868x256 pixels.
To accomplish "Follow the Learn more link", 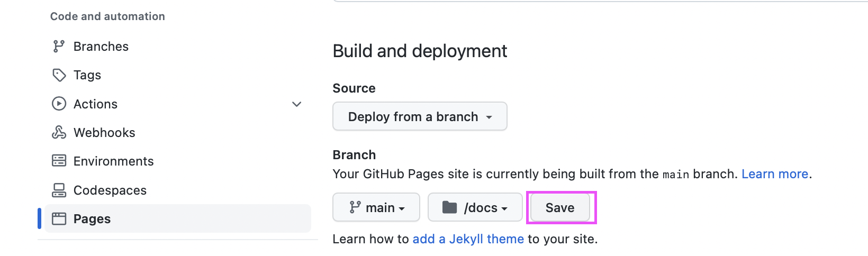I will click(x=775, y=174).
